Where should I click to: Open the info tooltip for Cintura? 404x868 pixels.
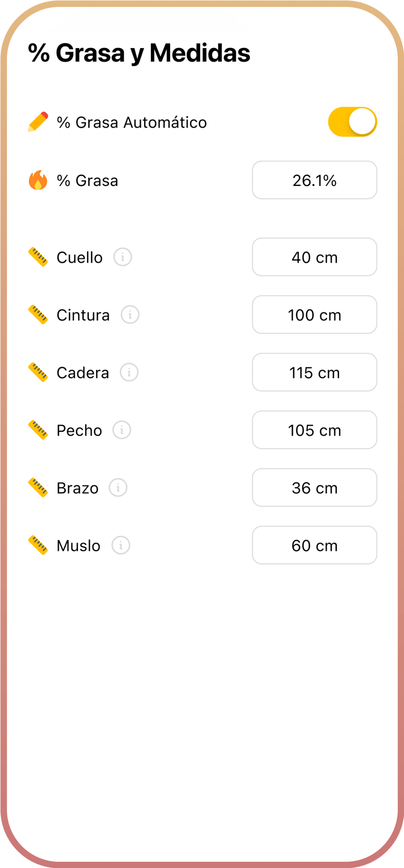click(x=130, y=315)
